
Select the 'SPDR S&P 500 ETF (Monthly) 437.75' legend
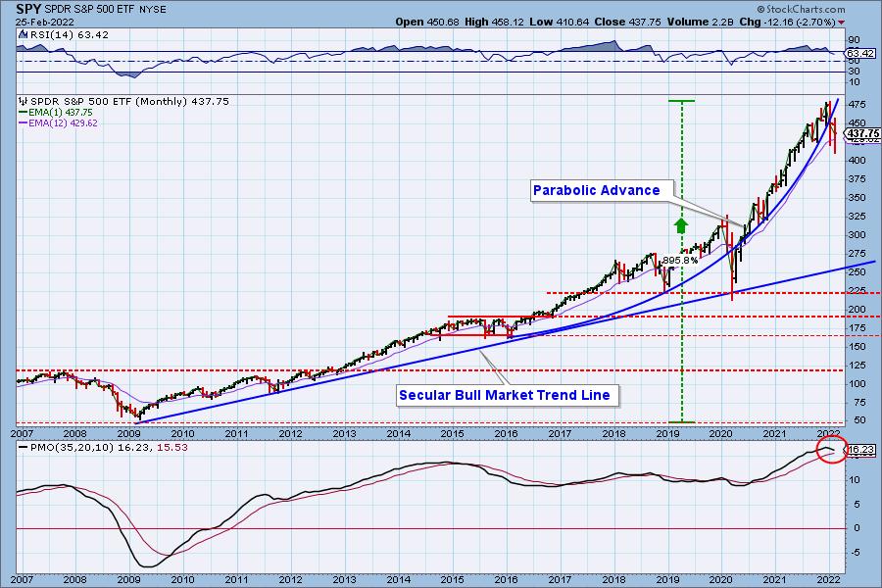[x=129, y=101]
